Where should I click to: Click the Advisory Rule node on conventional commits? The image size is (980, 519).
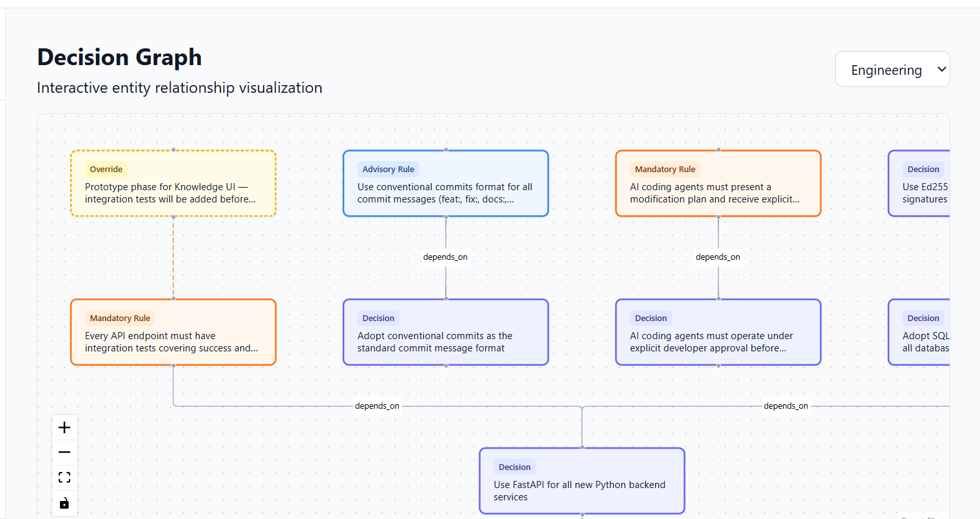pyautogui.click(x=446, y=183)
